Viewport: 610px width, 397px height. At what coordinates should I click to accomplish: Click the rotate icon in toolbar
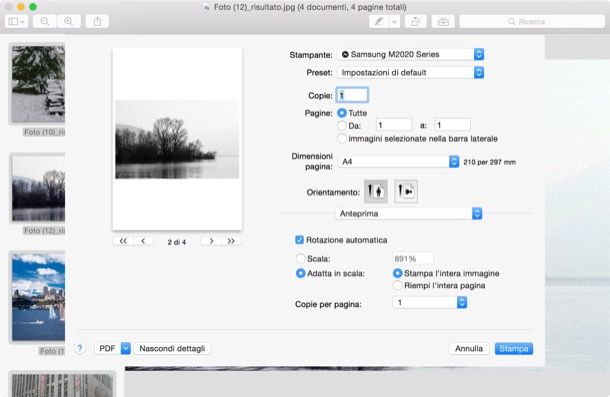(415, 22)
